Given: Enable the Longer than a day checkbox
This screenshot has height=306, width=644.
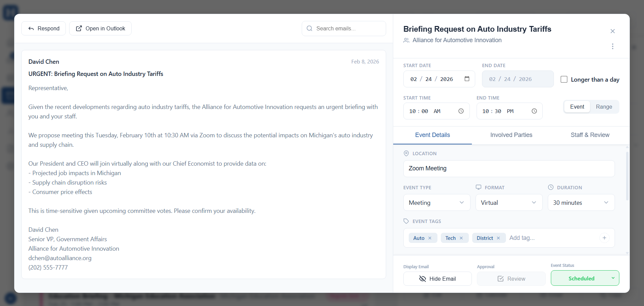Looking at the screenshot, I should (x=564, y=79).
